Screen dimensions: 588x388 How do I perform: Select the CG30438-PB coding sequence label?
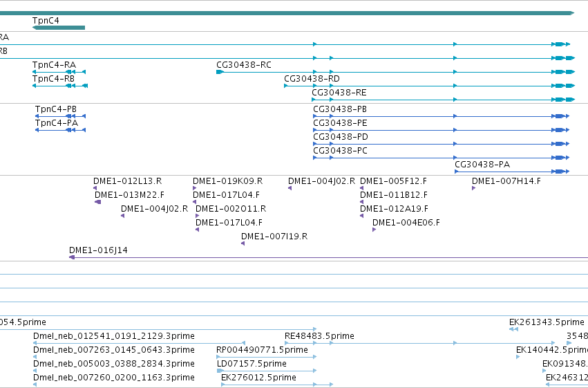(340, 109)
